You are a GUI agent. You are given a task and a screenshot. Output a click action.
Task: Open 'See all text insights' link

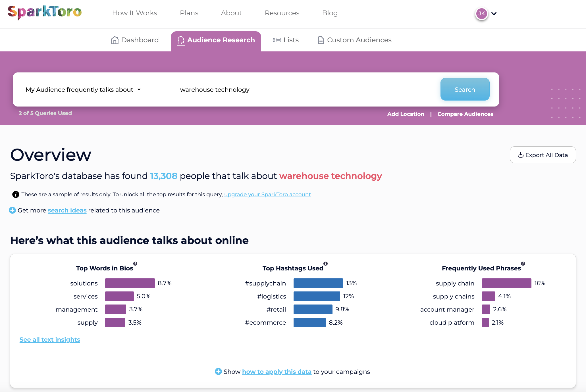(50, 340)
